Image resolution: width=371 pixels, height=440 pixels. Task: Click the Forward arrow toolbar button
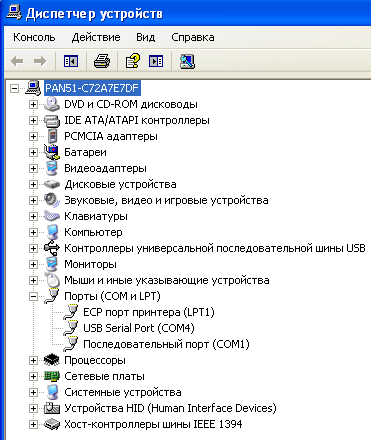(40, 61)
